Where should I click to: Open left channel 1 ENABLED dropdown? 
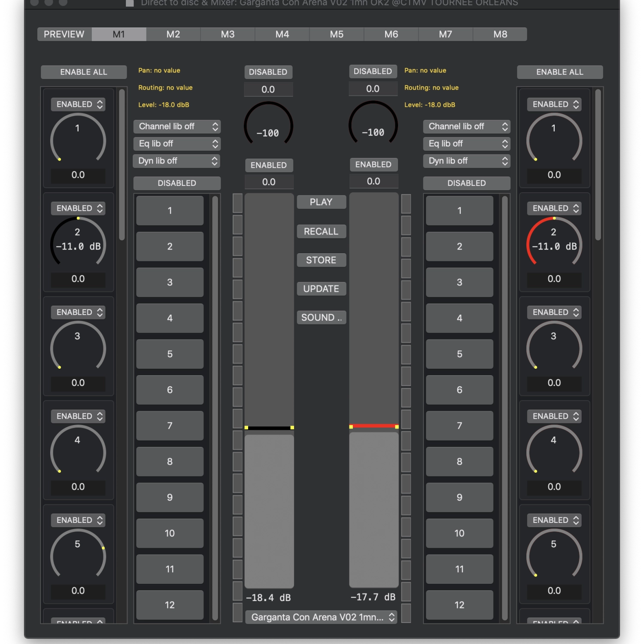[78, 104]
